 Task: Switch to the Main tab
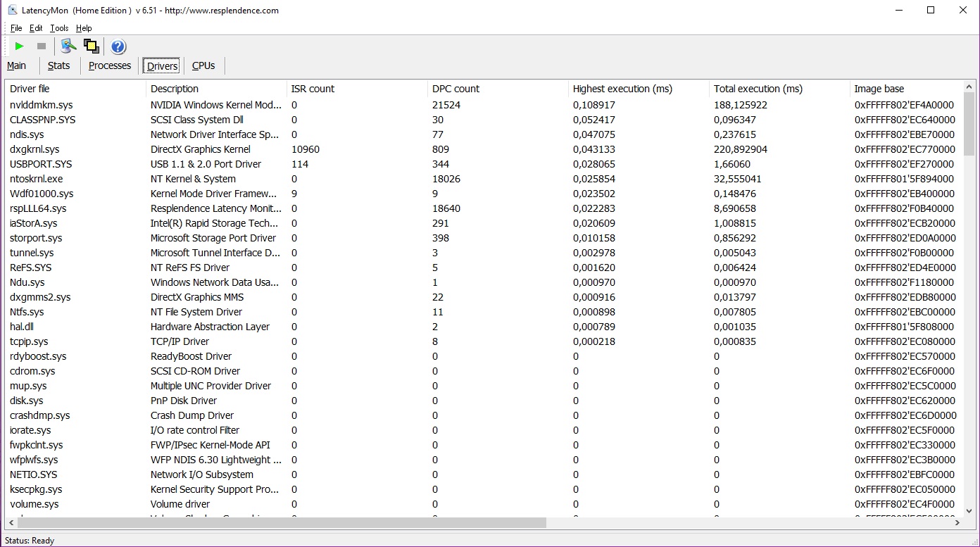tap(17, 65)
